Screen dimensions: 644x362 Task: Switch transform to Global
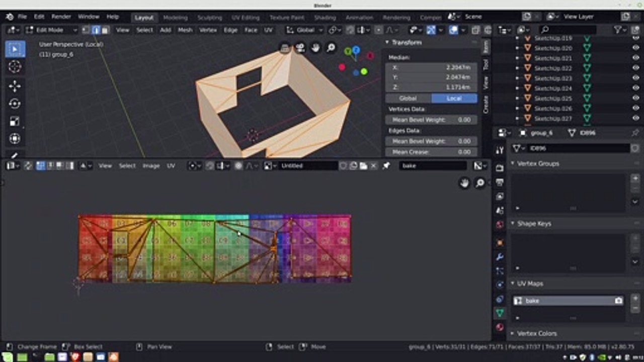pyautogui.click(x=408, y=98)
